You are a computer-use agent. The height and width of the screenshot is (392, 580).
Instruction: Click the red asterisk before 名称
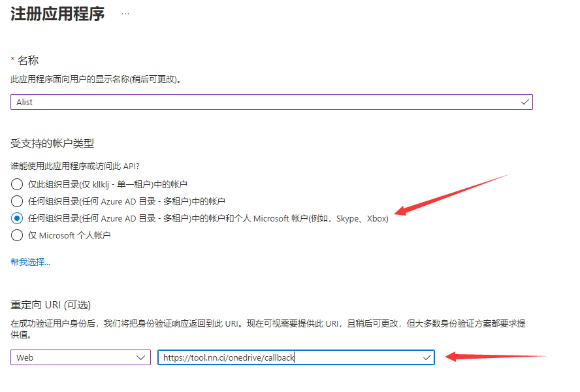tap(12, 60)
